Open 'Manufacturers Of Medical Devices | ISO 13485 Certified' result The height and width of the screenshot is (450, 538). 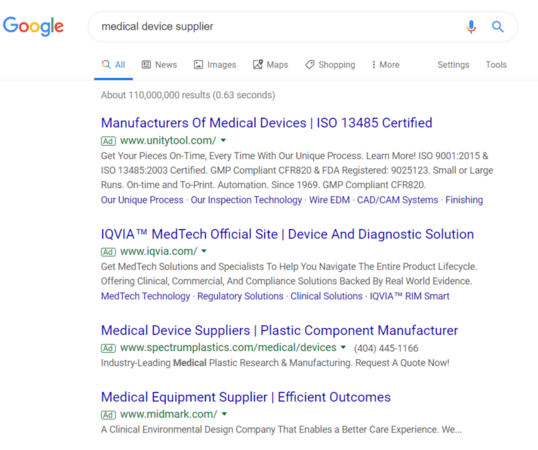click(267, 123)
